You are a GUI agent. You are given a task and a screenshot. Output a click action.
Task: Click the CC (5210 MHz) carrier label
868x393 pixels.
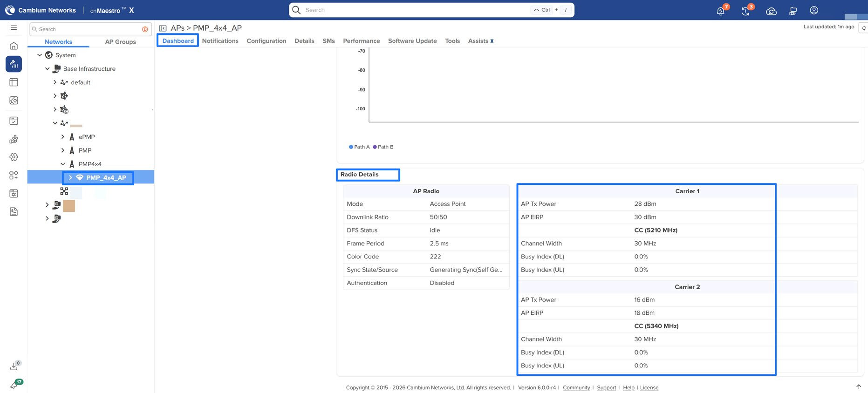tap(656, 230)
